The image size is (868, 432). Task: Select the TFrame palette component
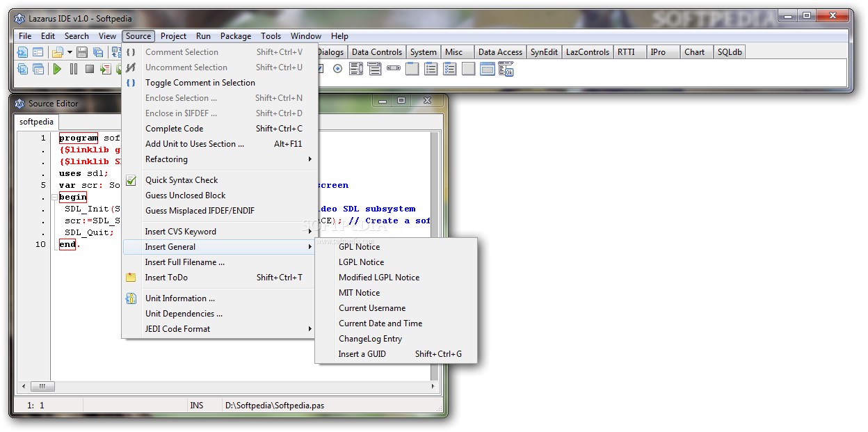click(488, 69)
